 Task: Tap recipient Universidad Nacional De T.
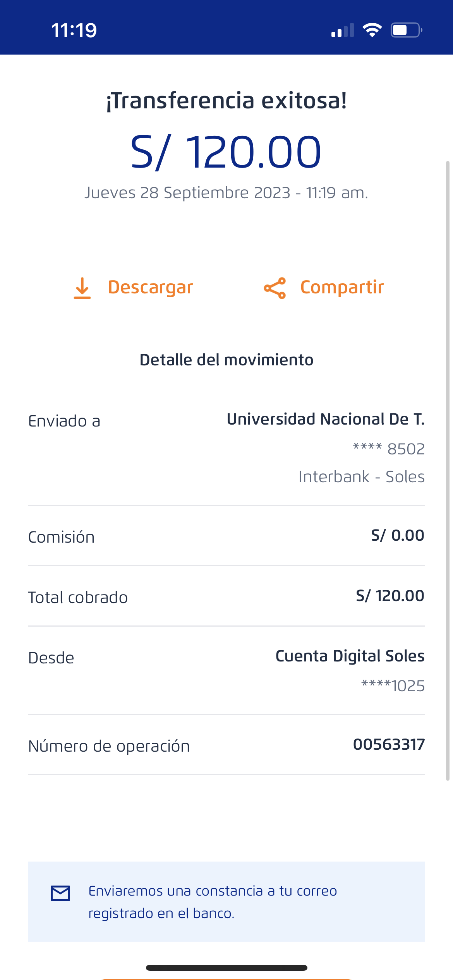(325, 419)
